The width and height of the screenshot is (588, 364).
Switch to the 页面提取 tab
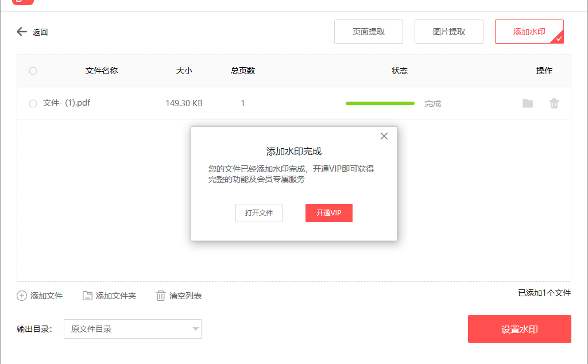tap(369, 32)
